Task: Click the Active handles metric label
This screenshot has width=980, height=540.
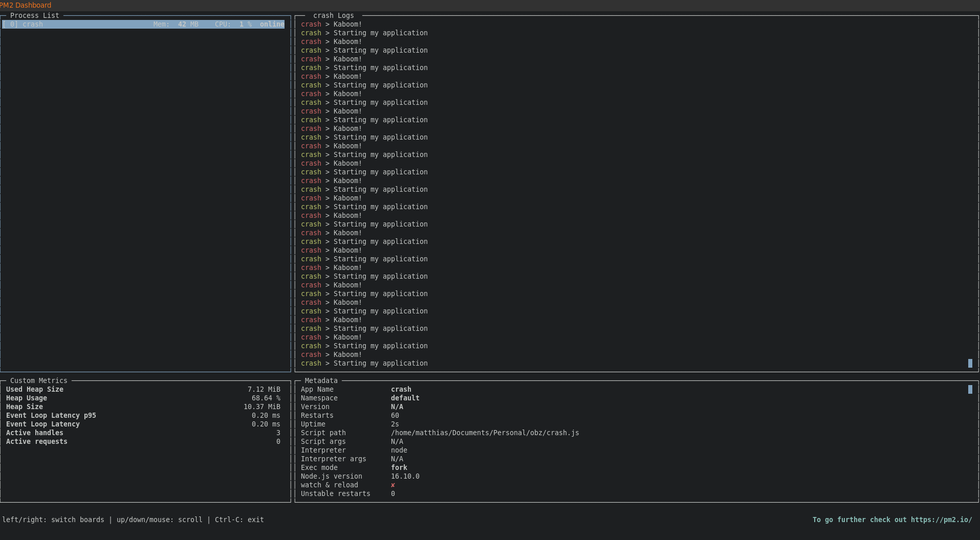Action: pyautogui.click(x=35, y=433)
